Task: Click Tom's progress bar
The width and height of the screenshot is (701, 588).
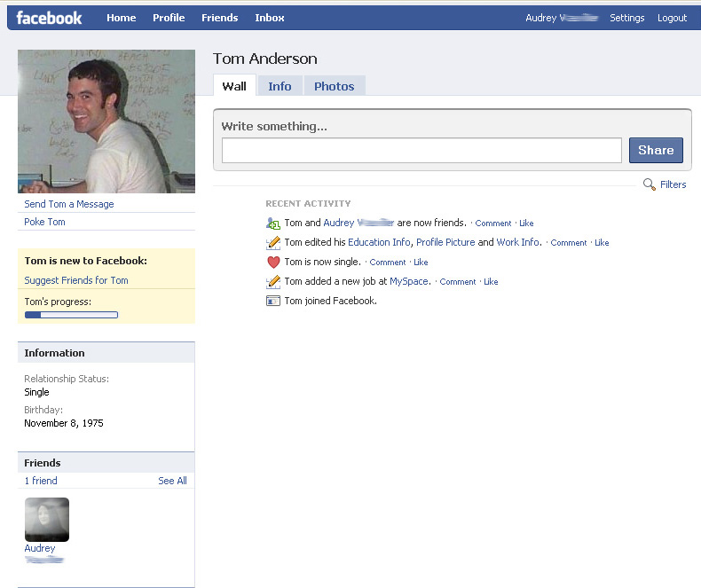Action: coord(71,315)
